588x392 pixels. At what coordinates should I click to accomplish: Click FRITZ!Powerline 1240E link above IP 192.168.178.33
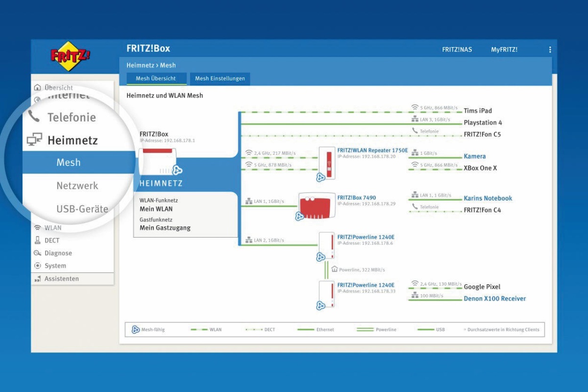click(366, 285)
